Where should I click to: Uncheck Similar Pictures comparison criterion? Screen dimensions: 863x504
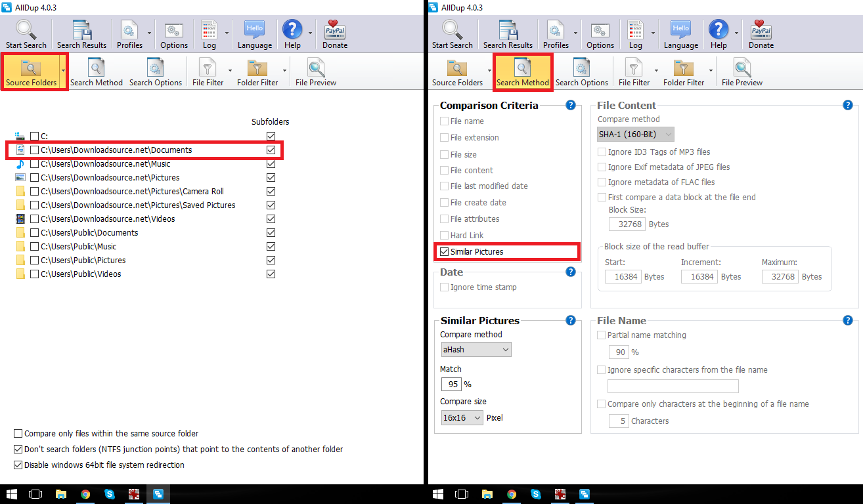click(445, 252)
